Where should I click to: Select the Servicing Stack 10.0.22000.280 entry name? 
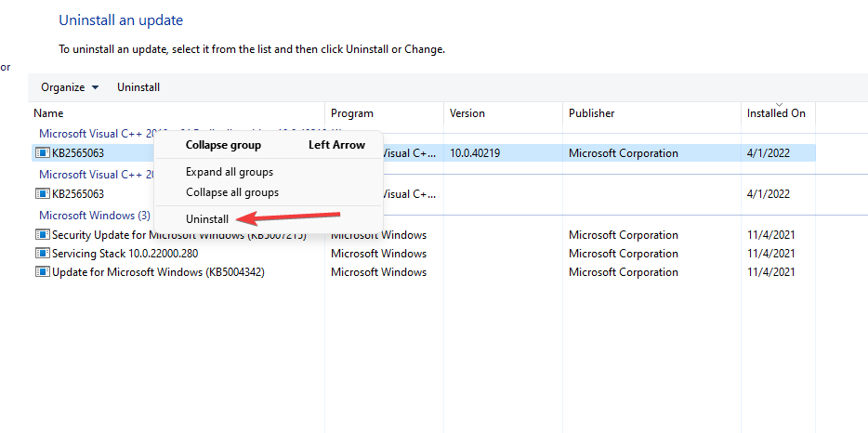tap(125, 254)
